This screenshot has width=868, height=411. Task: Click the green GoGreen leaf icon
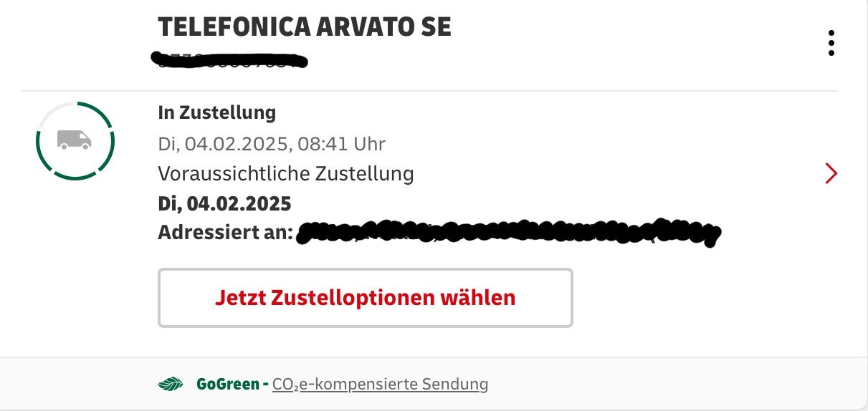170,385
